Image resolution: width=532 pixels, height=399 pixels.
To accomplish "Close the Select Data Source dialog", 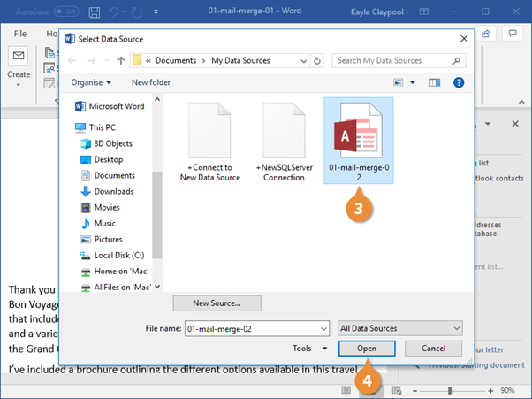I will [464, 39].
